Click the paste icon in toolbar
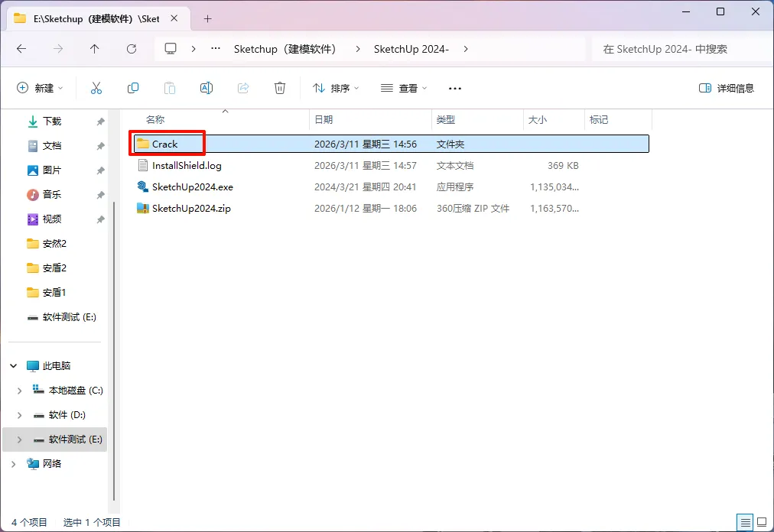Screen dimensions: 774x532 pyautogui.click(x=169, y=88)
